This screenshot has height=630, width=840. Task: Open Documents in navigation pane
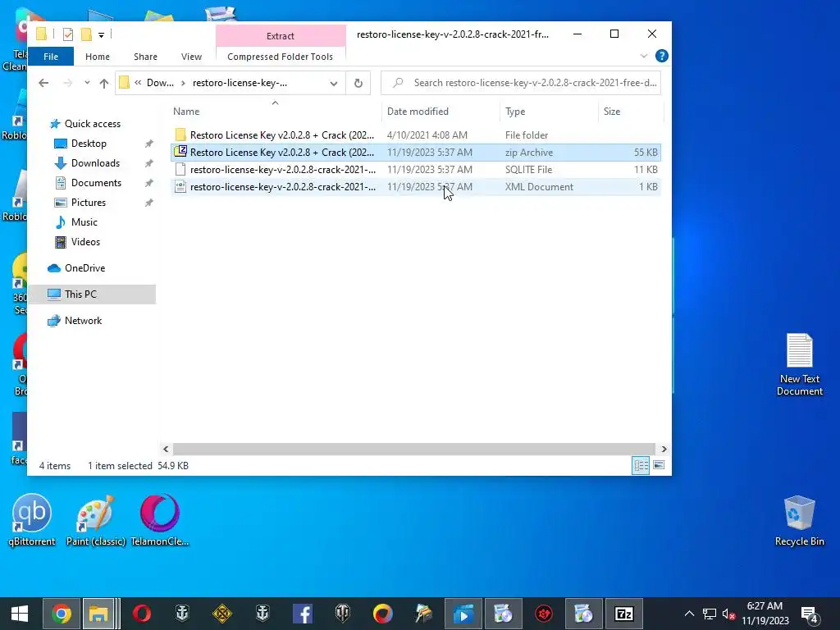point(96,183)
